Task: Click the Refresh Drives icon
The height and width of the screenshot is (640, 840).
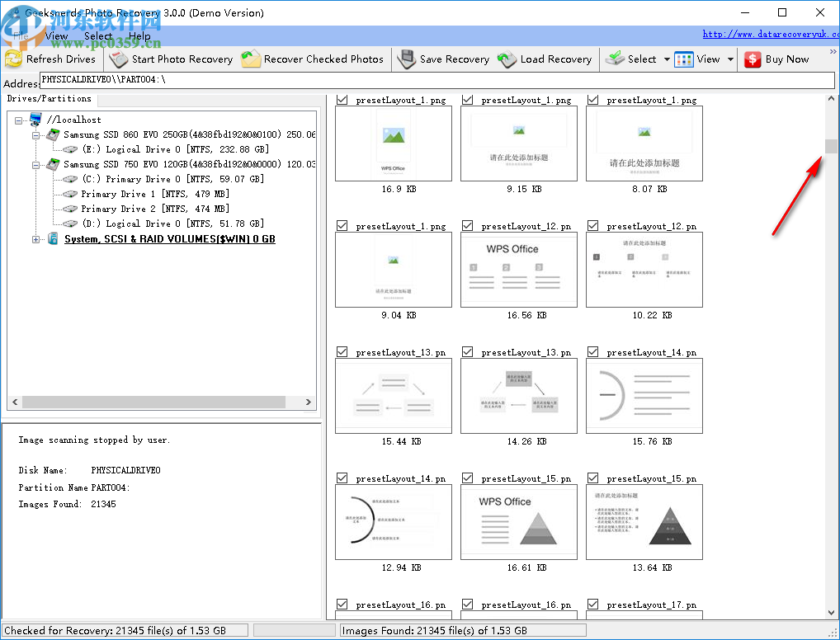Action: click(13, 59)
